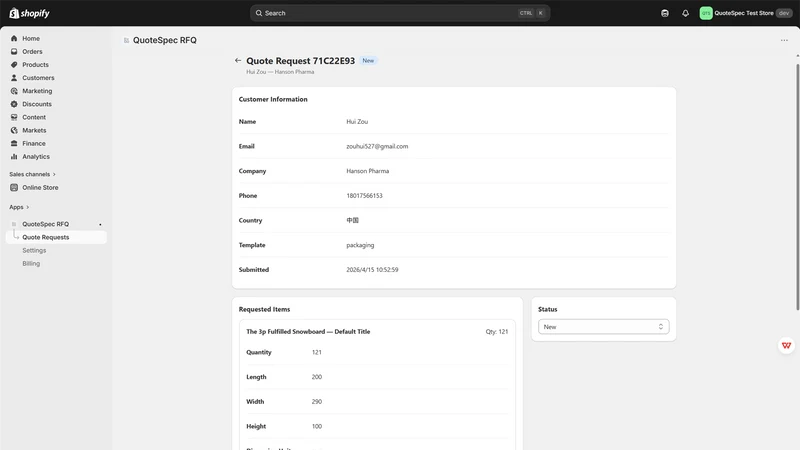Click the Markets link in sidebar
This screenshot has width=800, height=450.
34,130
